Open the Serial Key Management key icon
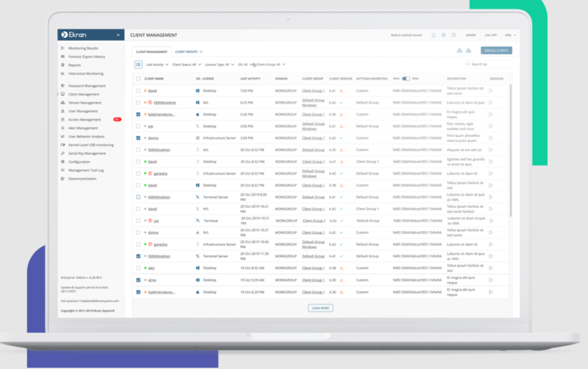The height and width of the screenshot is (369, 588). tap(62, 153)
